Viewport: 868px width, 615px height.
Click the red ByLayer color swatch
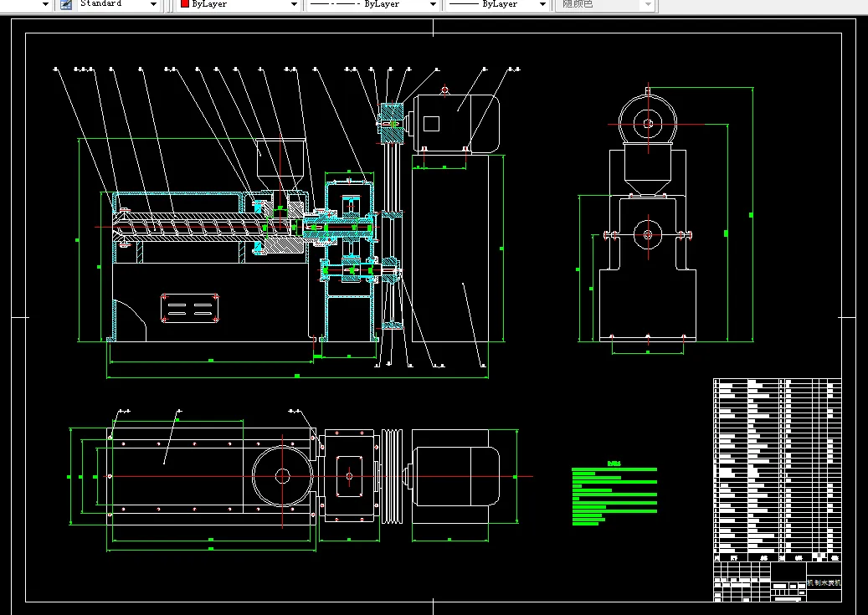click(x=184, y=4)
